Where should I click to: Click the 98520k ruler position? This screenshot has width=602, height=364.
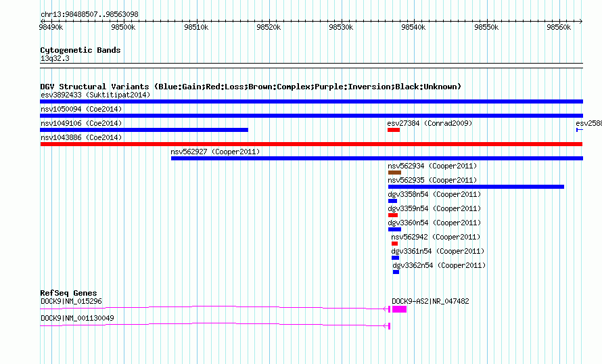pyautogui.click(x=269, y=27)
